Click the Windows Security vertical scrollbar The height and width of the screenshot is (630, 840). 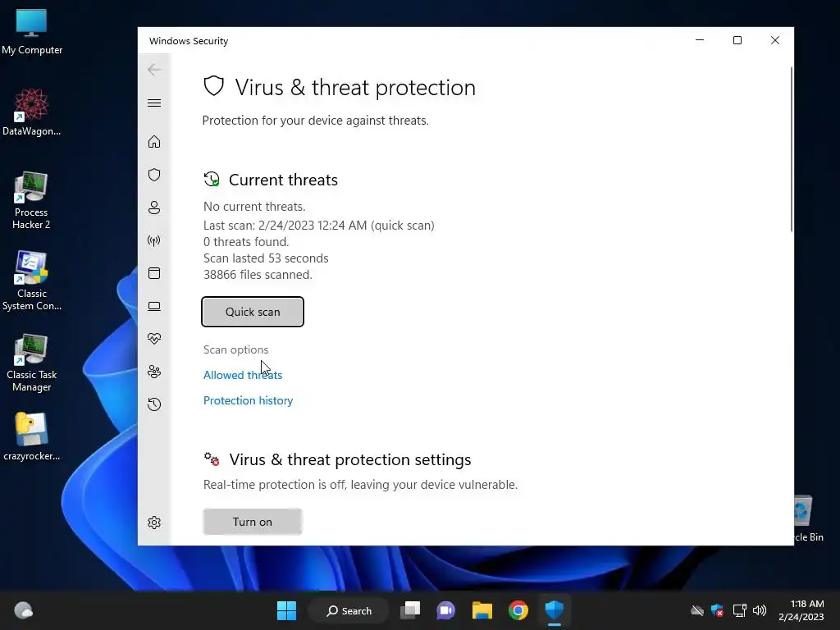click(792, 149)
